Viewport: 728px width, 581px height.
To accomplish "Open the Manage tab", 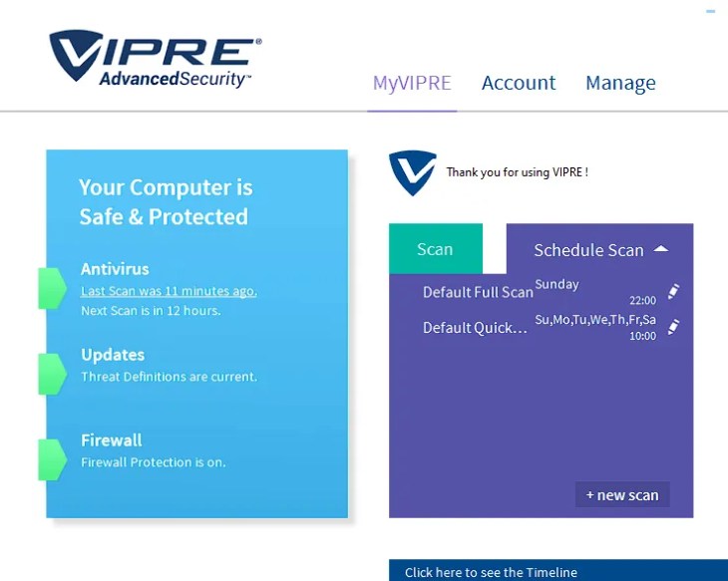I will [620, 84].
